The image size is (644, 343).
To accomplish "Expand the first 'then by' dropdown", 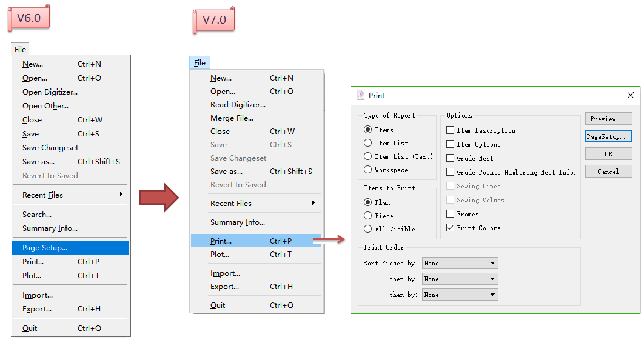I will click(460, 279).
